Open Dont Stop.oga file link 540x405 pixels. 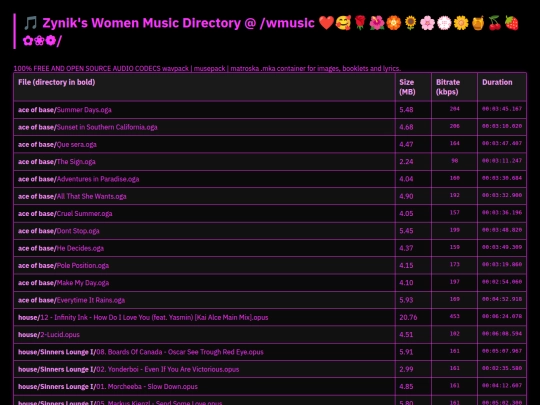(x=78, y=231)
